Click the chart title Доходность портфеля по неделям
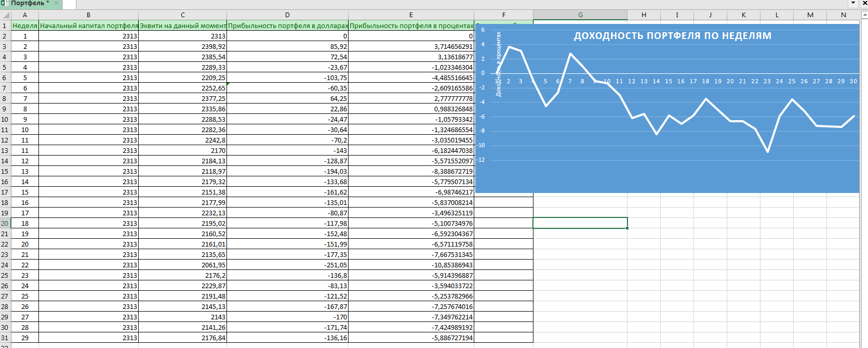868x348 pixels. pos(672,36)
